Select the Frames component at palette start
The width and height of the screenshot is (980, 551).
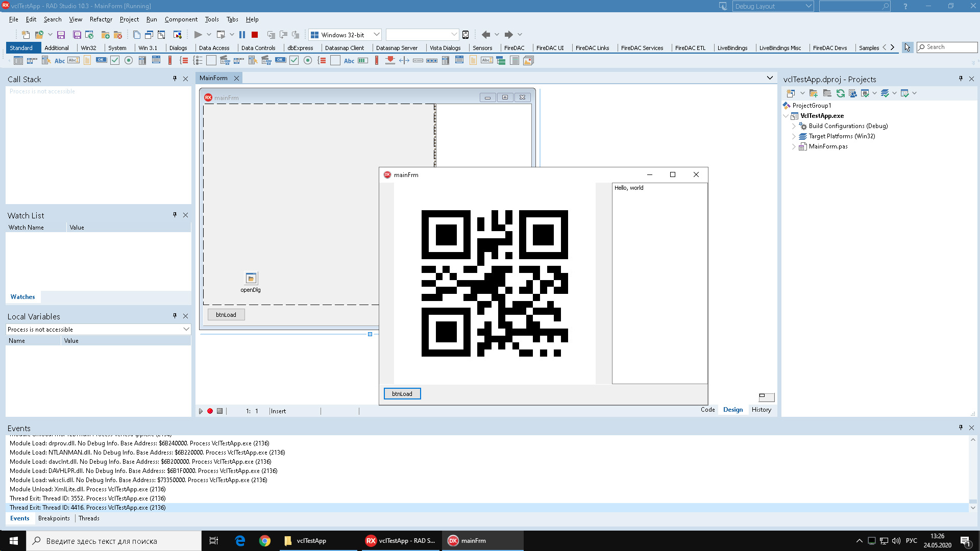point(18,61)
